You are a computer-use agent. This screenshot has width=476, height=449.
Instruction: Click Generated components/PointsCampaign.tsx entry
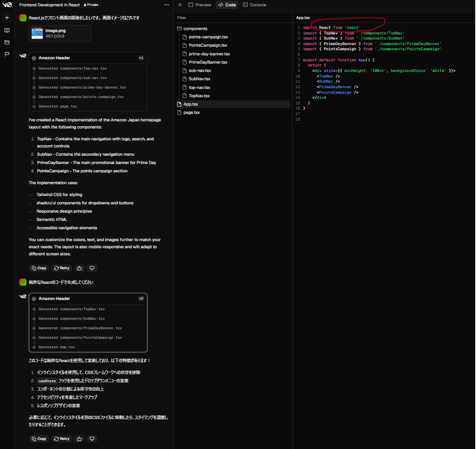tap(80, 338)
